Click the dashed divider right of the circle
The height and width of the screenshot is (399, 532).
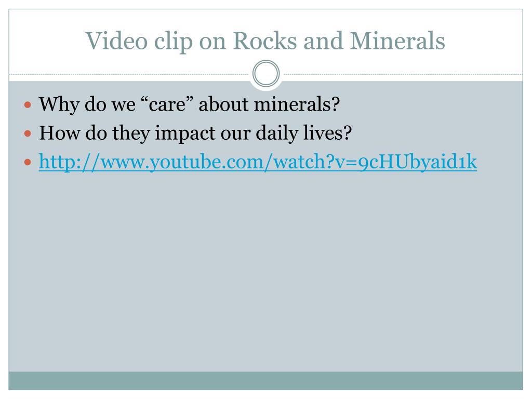403,74
